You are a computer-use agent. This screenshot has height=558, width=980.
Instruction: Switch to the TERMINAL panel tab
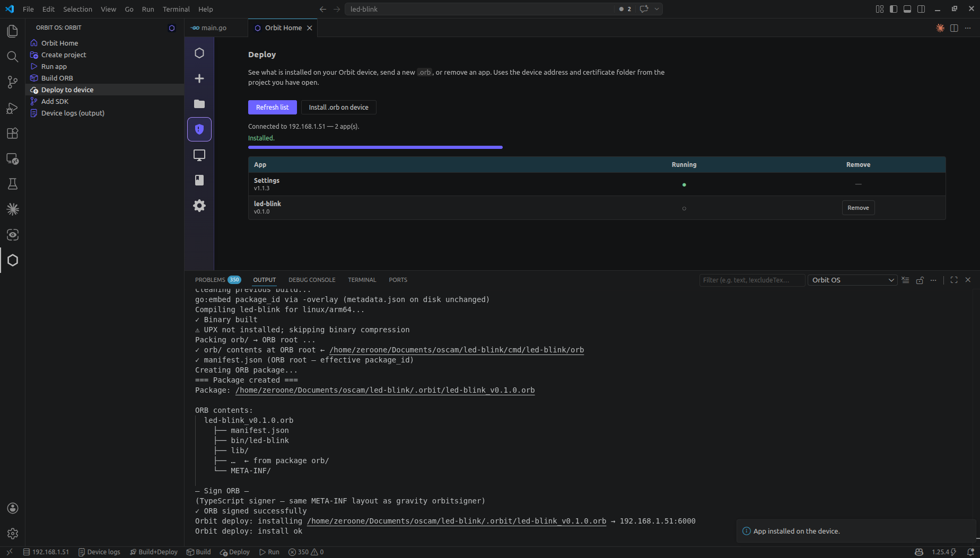[x=362, y=280]
